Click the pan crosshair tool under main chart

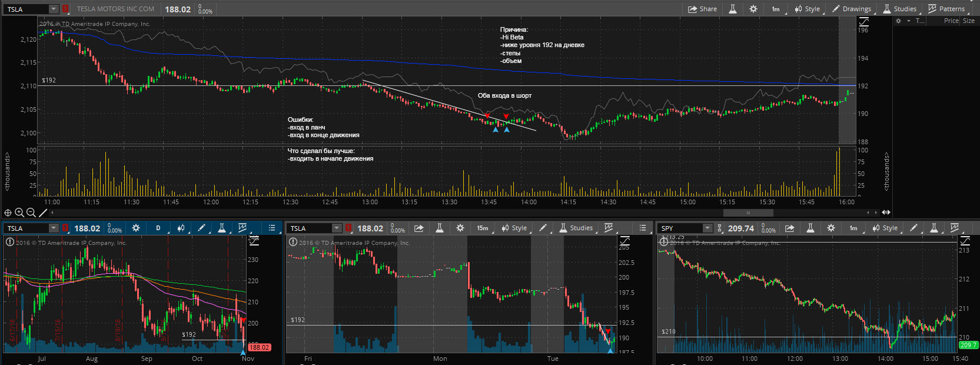coord(8,213)
